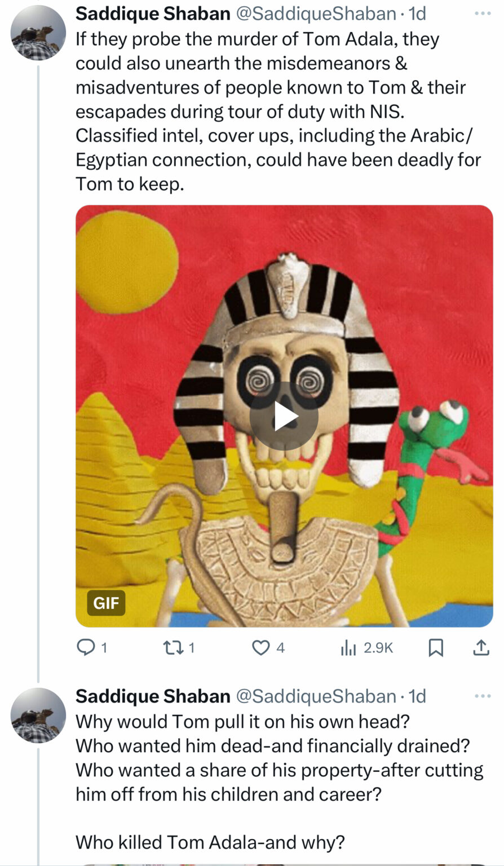Viewport: 504px width, 866px height.
Task: Like the tweet with the pharaoh GIF
Action: pyautogui.click(x=260, y=648)
